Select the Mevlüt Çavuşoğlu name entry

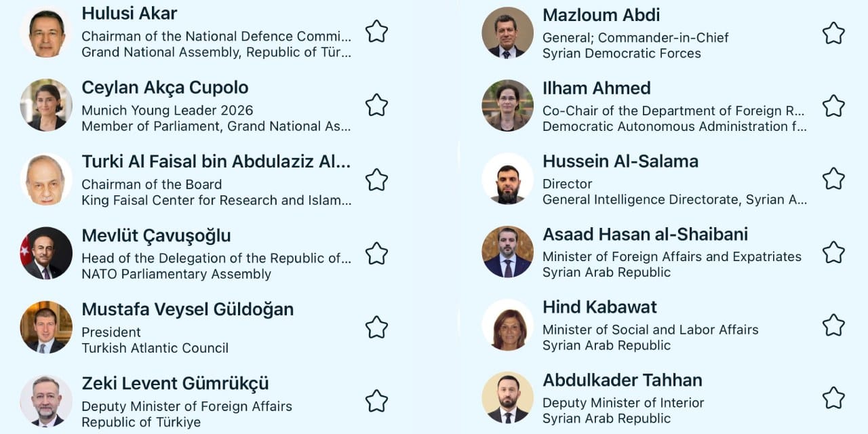click(x=156, y=236)
